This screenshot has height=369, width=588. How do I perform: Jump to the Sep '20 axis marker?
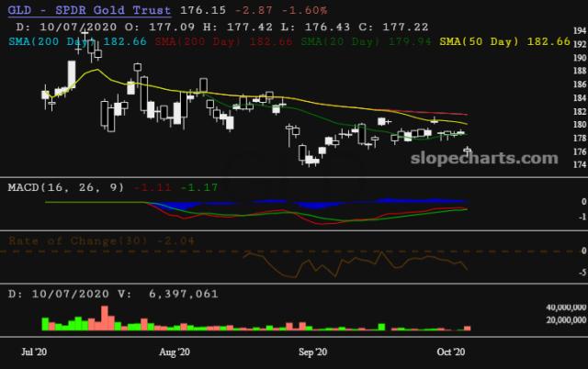tap(313, 352)
